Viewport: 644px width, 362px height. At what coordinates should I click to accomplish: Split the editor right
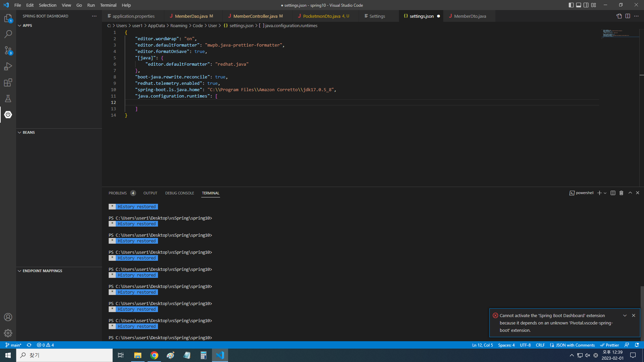coord(628,16)
